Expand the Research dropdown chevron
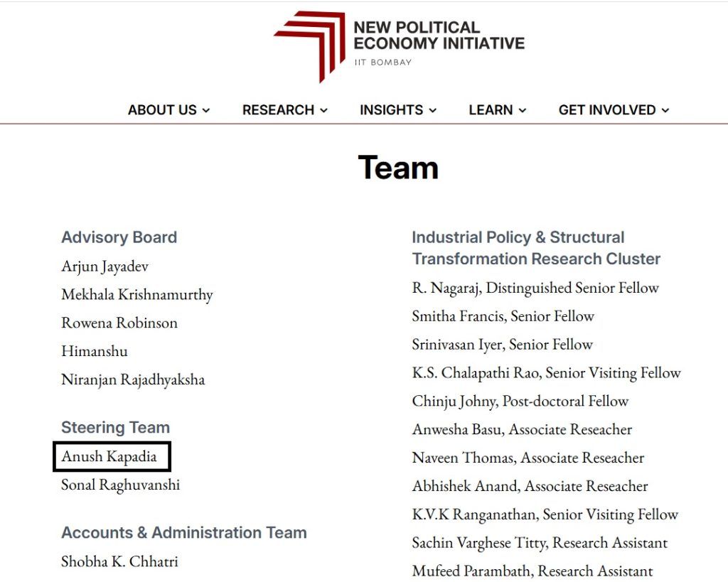 click(323, 111)
